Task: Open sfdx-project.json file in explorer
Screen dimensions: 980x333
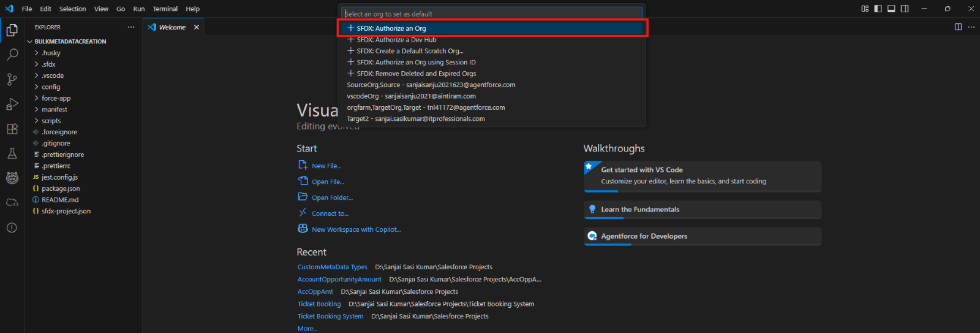Action: click(x=66, y=211)
